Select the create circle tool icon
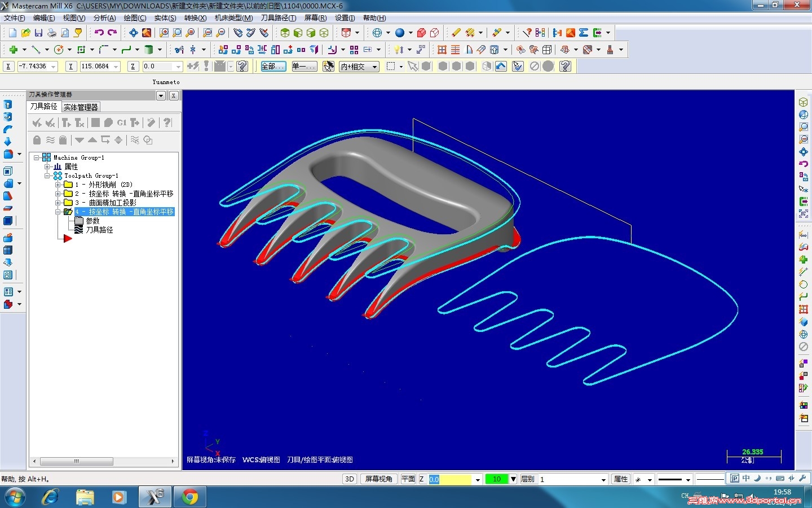The image size is (812, 508). pos(59,50)
